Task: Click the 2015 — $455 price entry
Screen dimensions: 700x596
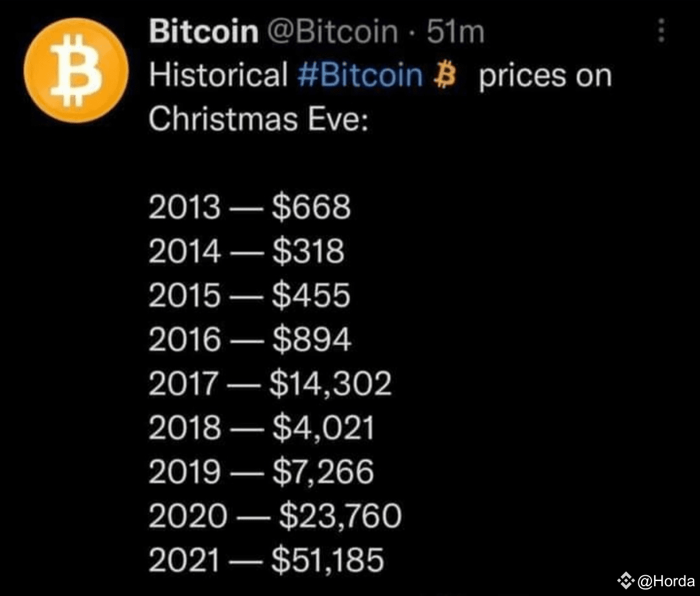Action: pyautogui.click(x=250, y=296)
